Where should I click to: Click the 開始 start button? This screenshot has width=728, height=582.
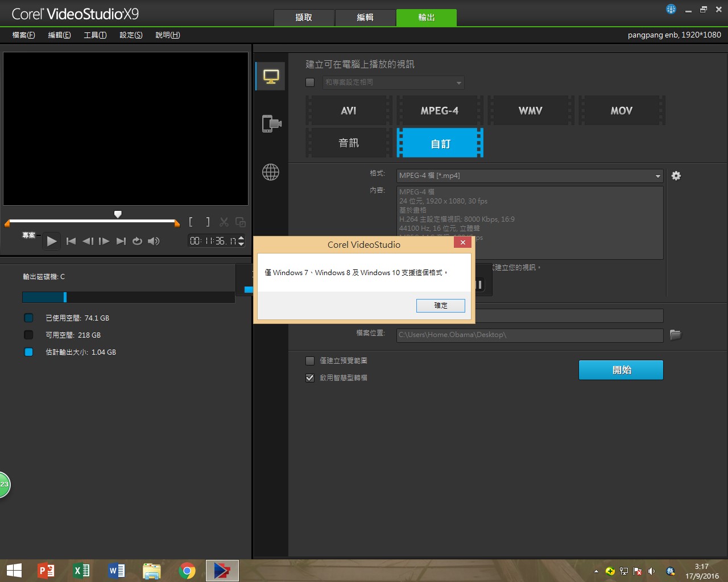point(621,370)
